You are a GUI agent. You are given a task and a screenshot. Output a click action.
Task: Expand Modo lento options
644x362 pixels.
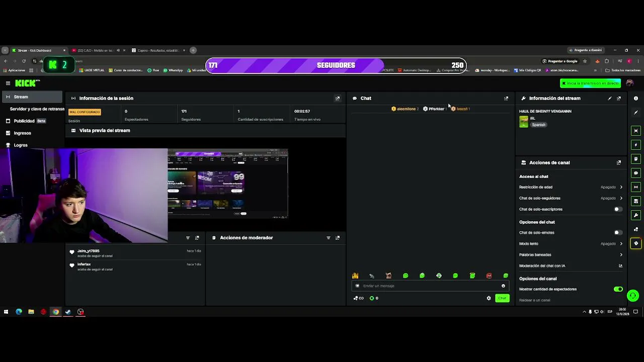621,244
